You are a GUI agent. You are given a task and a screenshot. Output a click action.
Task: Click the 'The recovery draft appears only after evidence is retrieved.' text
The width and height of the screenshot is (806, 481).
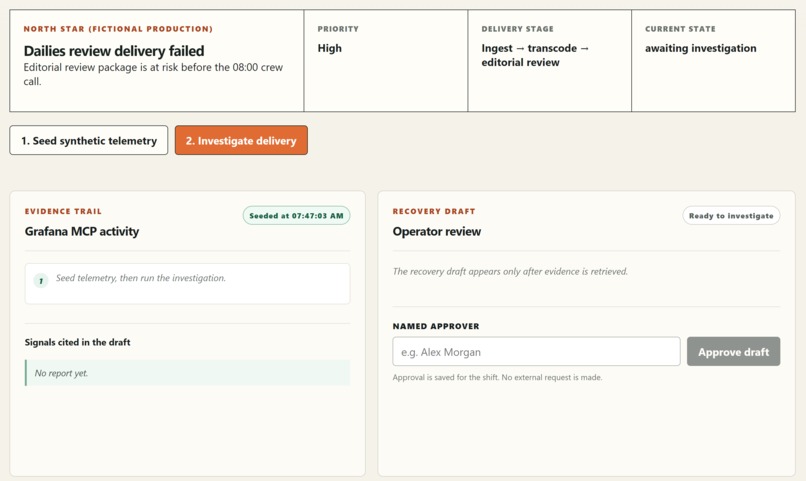coord(510,271)
